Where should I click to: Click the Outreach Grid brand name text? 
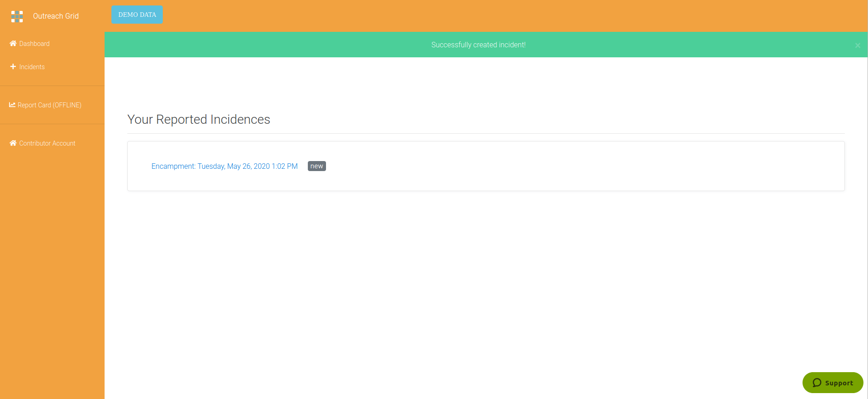(55, 16)
